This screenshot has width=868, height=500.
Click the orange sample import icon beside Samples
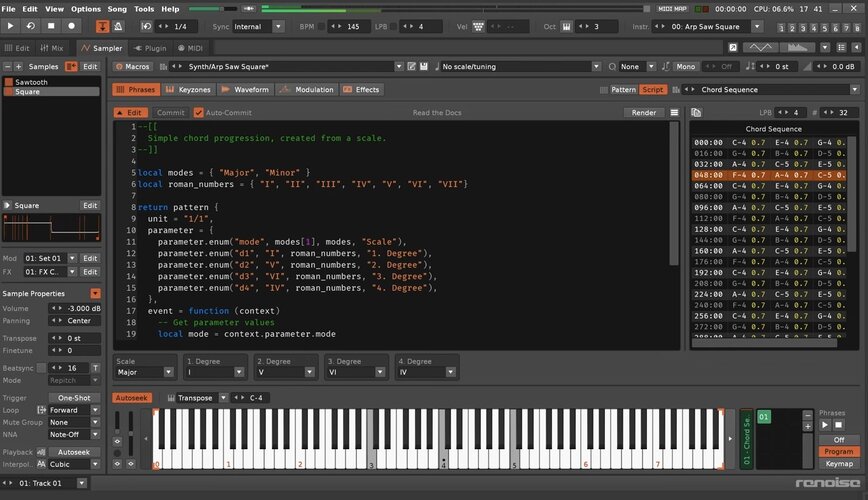[x=71, y=66]
